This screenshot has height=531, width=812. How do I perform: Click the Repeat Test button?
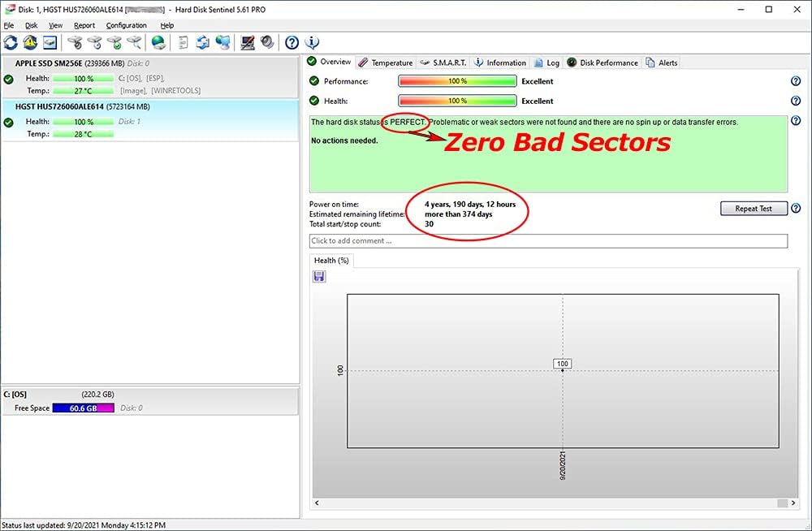point(754,208)
